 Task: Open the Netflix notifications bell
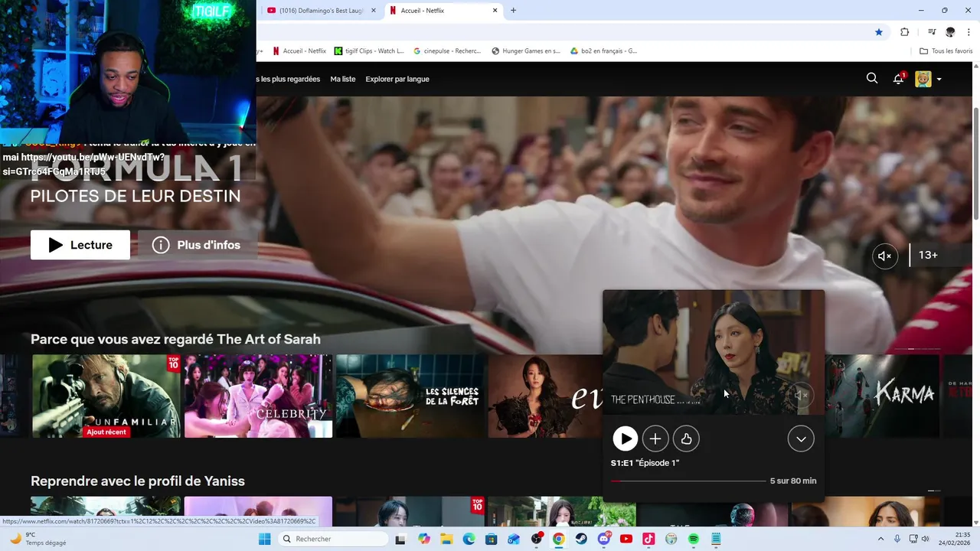click(x=899, y=79)
